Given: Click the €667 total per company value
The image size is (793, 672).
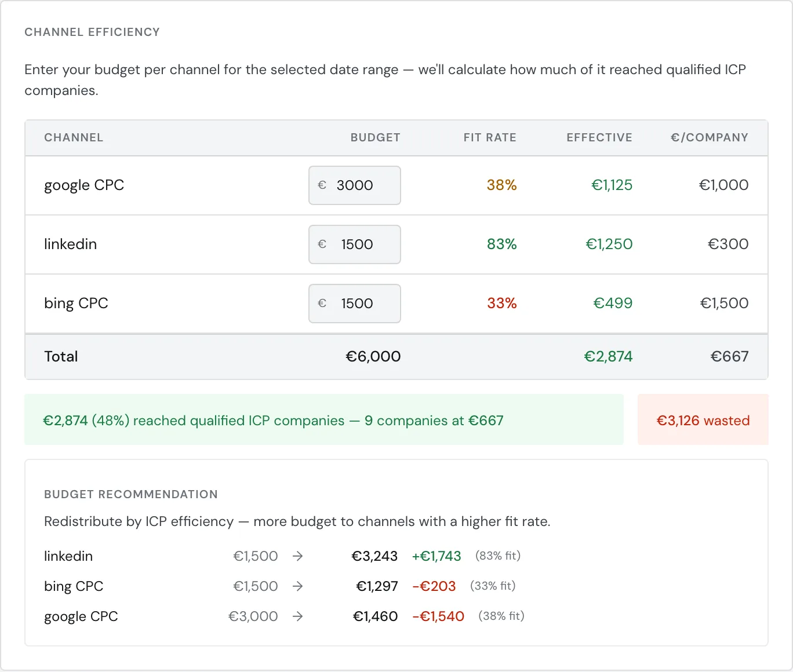Looking at the screenshot, I should click(x=729, y=357).
